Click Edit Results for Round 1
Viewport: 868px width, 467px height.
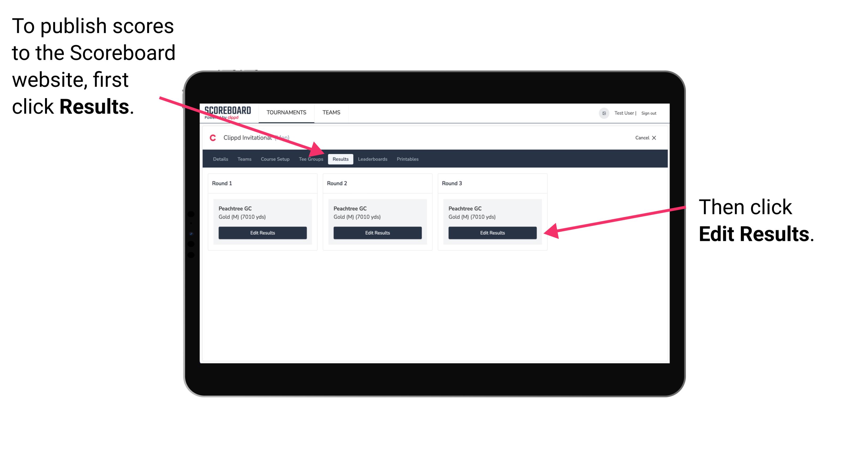(263, 233)
